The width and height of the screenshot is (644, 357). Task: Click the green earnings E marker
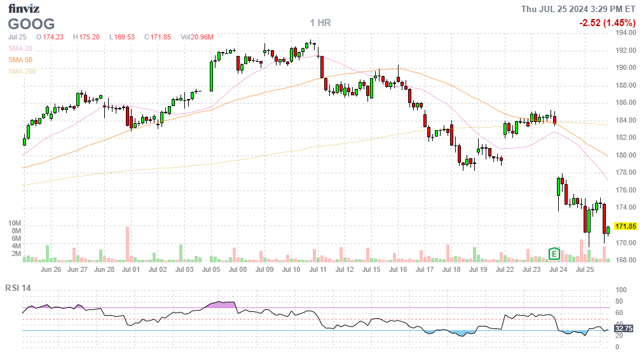[x=554, y=254]
